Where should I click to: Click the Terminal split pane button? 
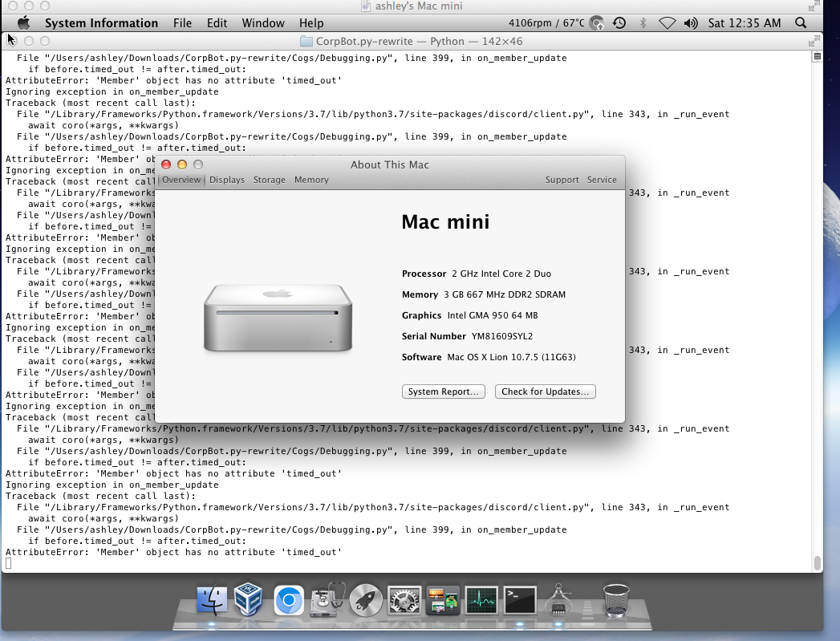817,56
